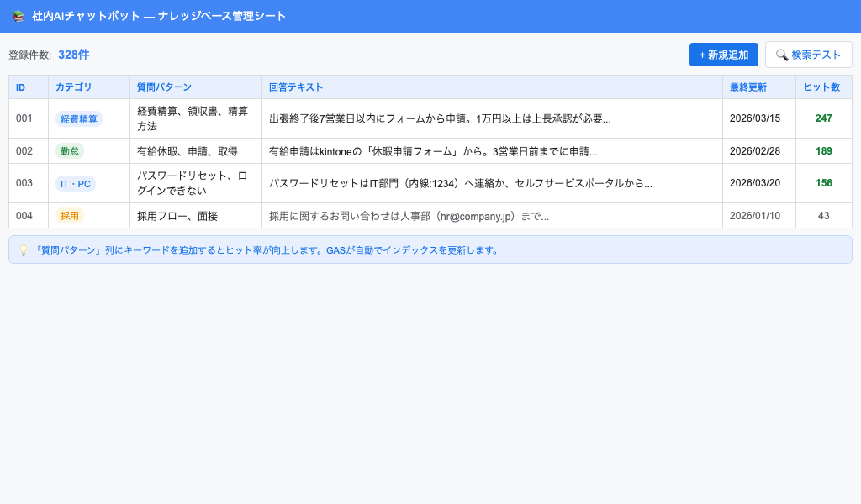Select the 経費精算 category tag

(x=79, y=119)
